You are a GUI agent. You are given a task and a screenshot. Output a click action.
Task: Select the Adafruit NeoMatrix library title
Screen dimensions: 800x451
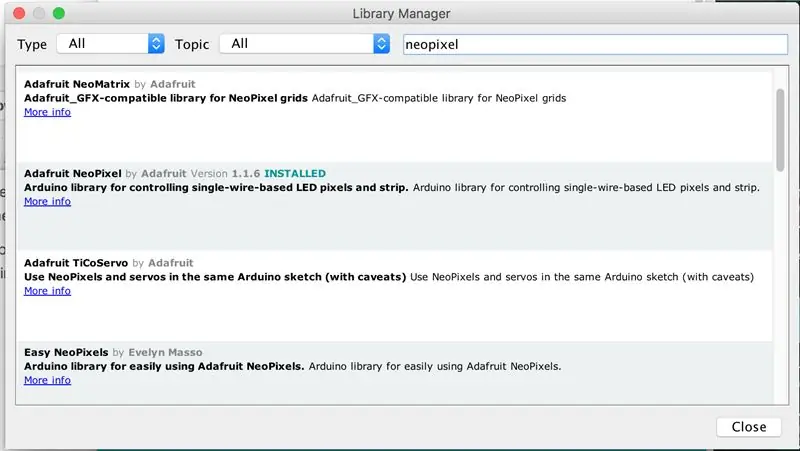77,84
